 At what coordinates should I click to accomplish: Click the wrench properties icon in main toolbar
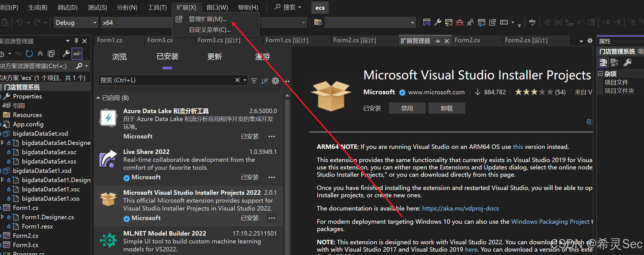coord(438,23)
